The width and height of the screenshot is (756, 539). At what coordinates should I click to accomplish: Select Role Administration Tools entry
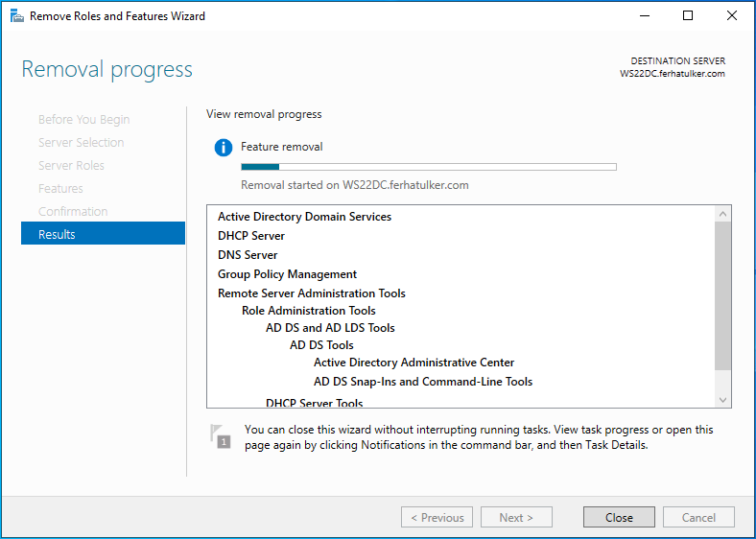point(309,311)
